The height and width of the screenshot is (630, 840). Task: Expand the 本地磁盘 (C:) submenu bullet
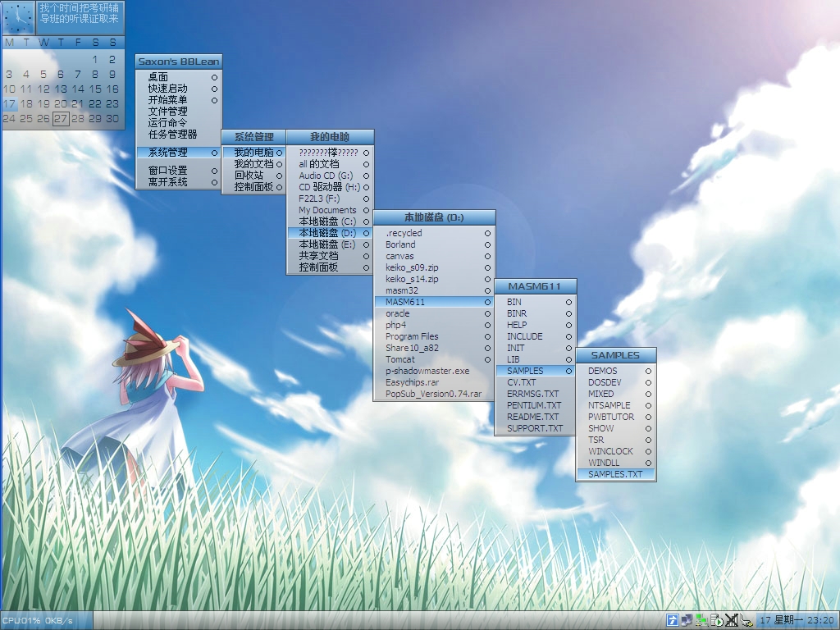click(367, 221)
